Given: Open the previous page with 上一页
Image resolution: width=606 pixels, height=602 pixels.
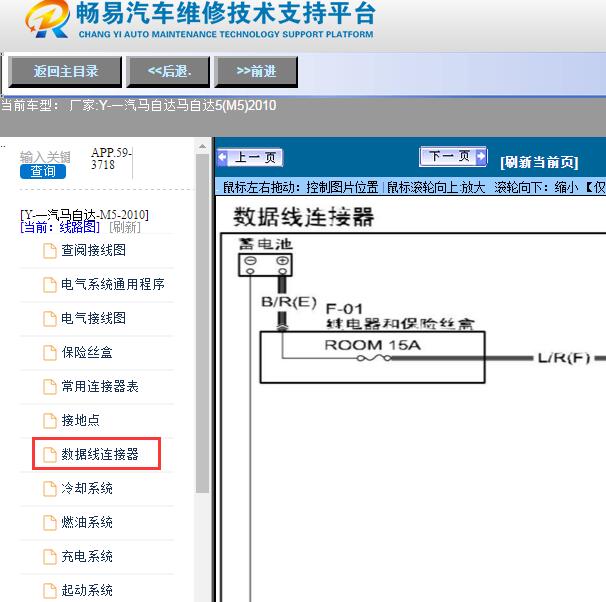Looking at the screenshot, I should (x=250, y=157).
